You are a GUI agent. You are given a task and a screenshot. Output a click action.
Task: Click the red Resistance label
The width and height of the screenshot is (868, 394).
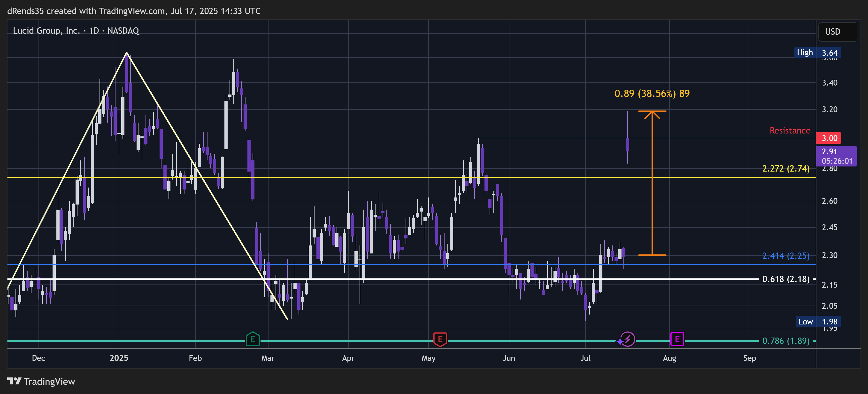[790, 131]
